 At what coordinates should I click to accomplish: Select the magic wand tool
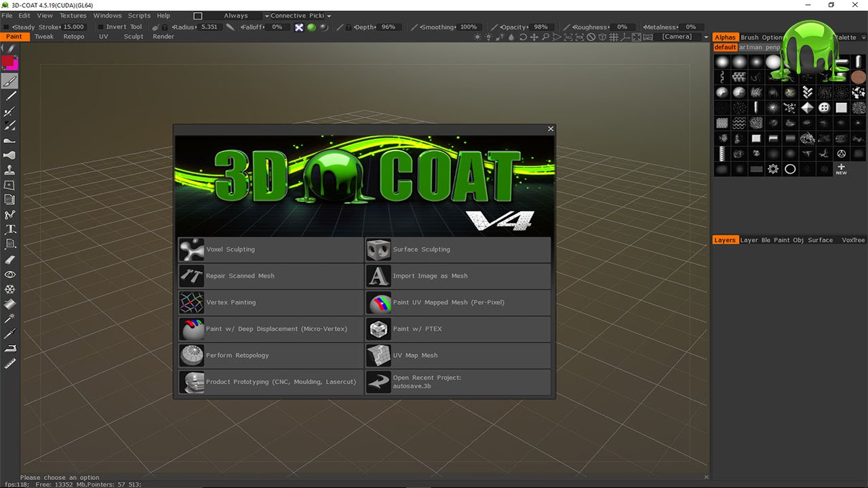click(x=9, y=319)
